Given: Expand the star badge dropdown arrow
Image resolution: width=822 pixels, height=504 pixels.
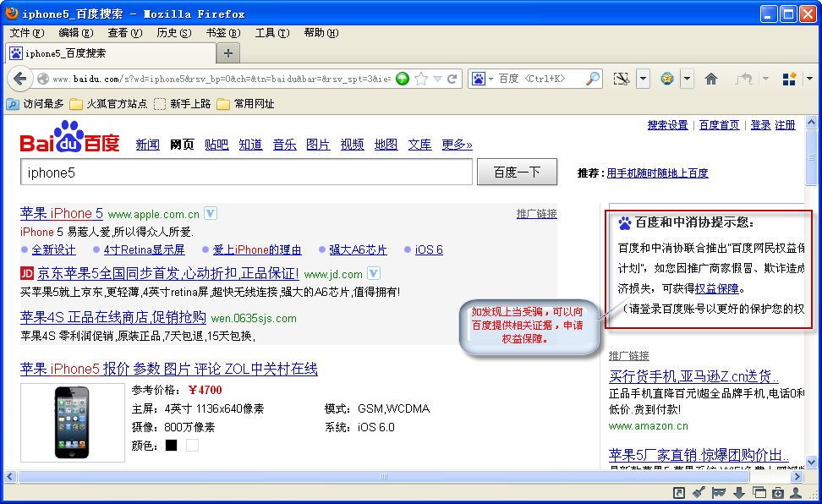Looking at the screenshot, I should [x=688, y=79].
